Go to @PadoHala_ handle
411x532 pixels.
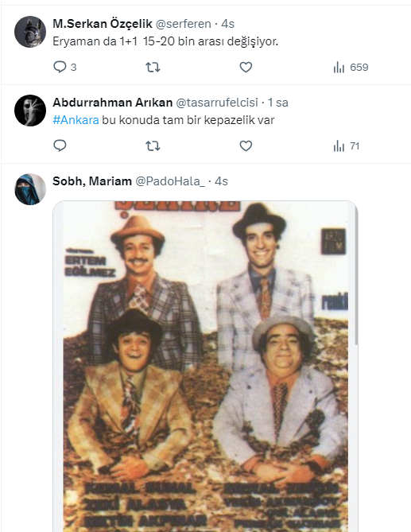[170, 181]
